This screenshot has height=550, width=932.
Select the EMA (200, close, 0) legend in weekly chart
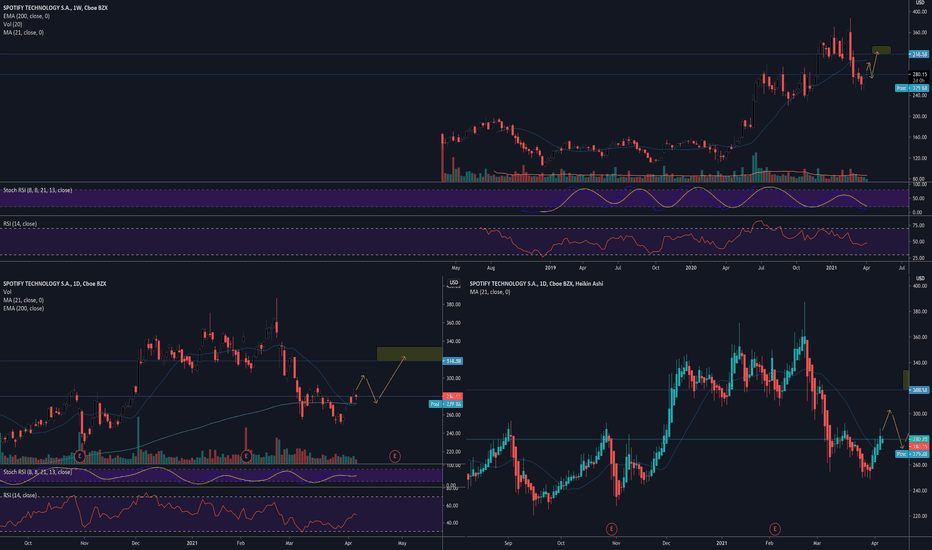click(26, 16)
